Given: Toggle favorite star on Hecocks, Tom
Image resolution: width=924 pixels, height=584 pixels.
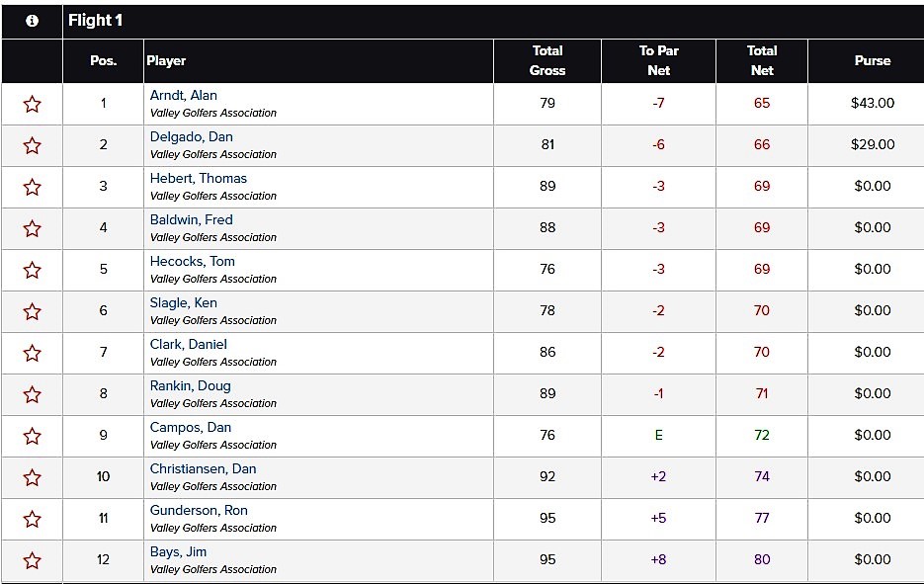Looking at the screenshot, I should (32, 271).
